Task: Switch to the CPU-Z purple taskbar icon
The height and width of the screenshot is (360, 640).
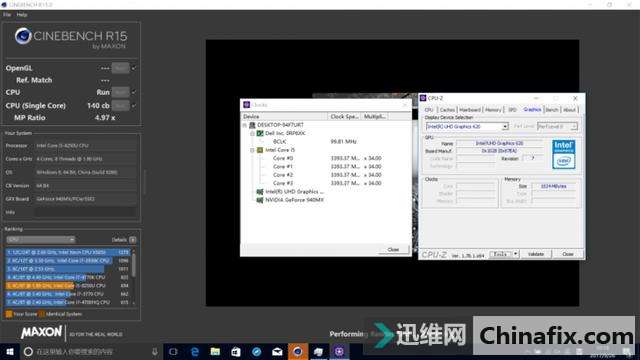Action: coord(339,351)
